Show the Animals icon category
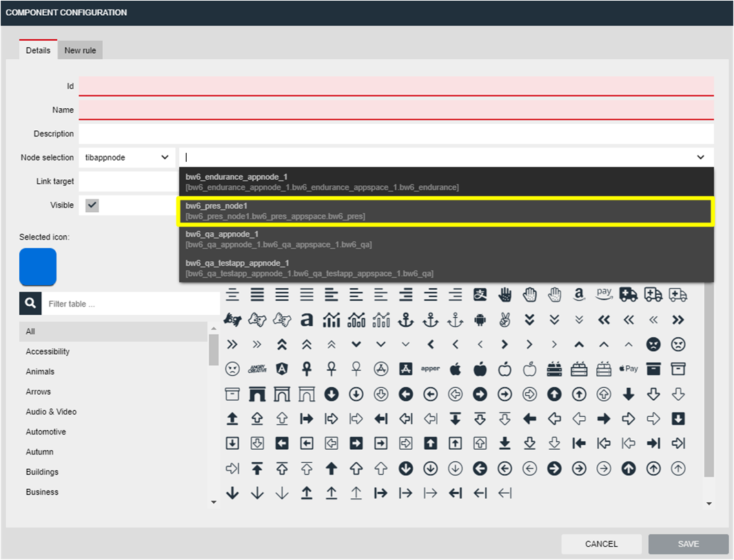Image resolution: width=734 pixels, height=560 pixels. click(113, 371)
